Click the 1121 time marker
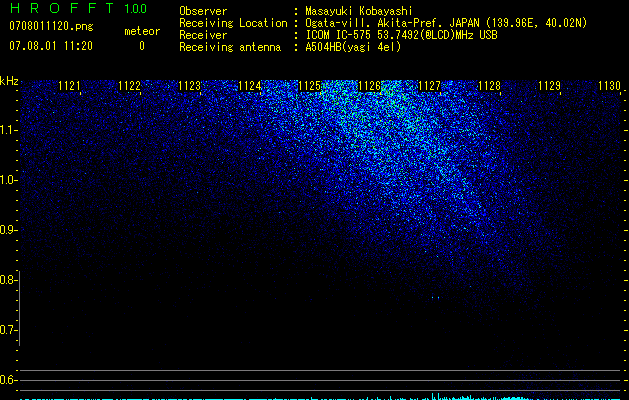 (x=69, y=86)
